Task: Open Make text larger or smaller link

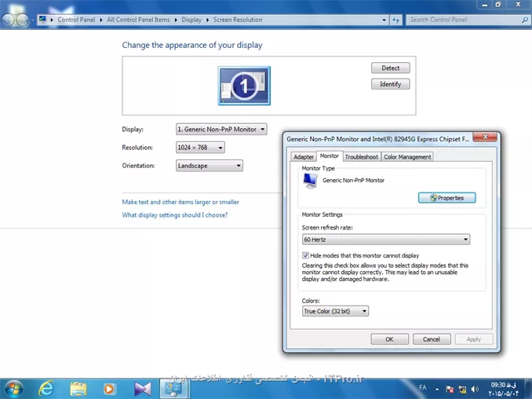Action: point(180,202)
